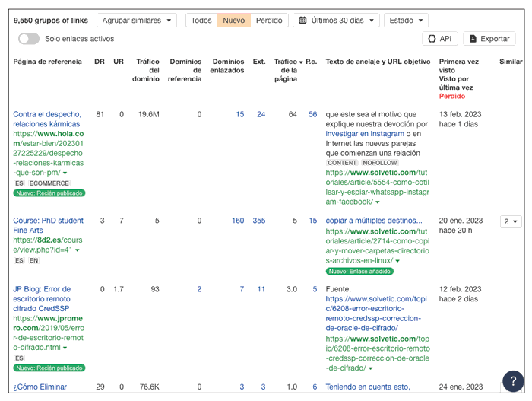Click the calendar icon in date filter
The height and width of the screenshot is (401, 532).
(303, 21)
